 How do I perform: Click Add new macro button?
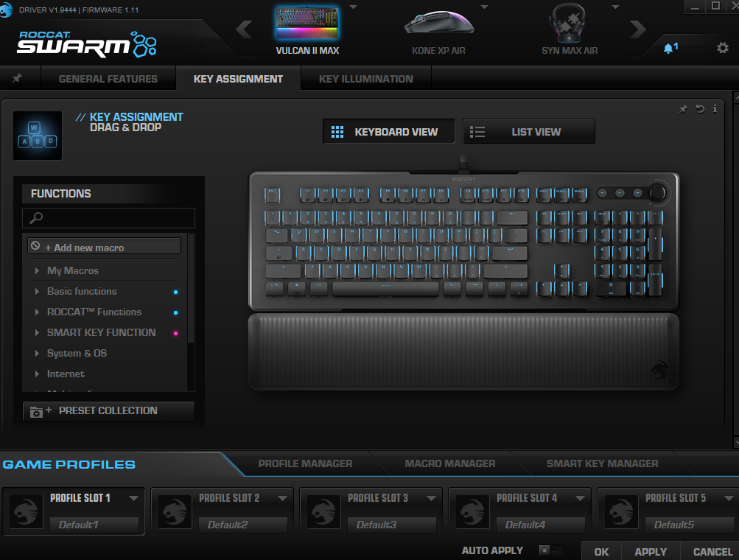[104, 247]
